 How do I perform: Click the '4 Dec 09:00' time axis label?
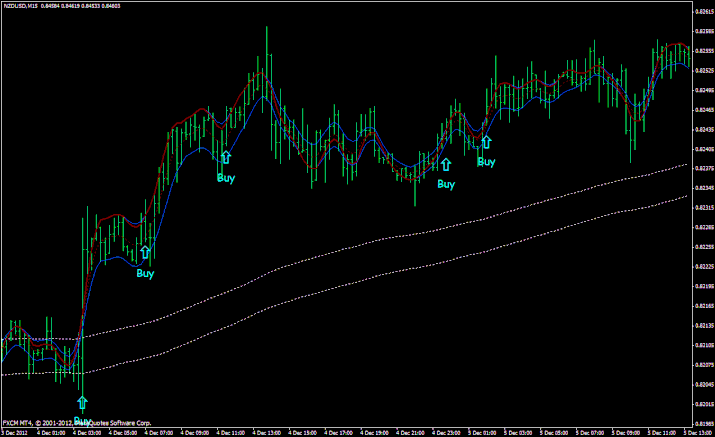click(x=195, y=432)
